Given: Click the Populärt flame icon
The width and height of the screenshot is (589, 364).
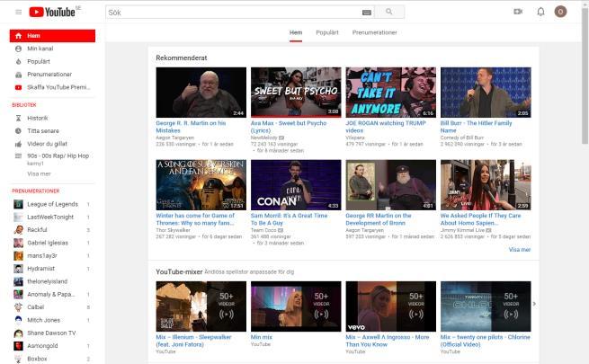Looking at the screenshot, I should point(18,61).
